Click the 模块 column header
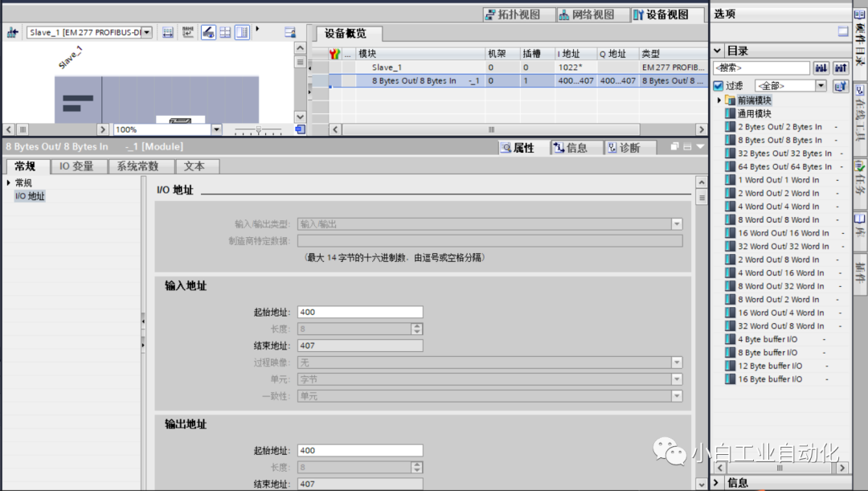Viewport: 868px width, 491px height. pyautogui.click(x=420, y=54)
